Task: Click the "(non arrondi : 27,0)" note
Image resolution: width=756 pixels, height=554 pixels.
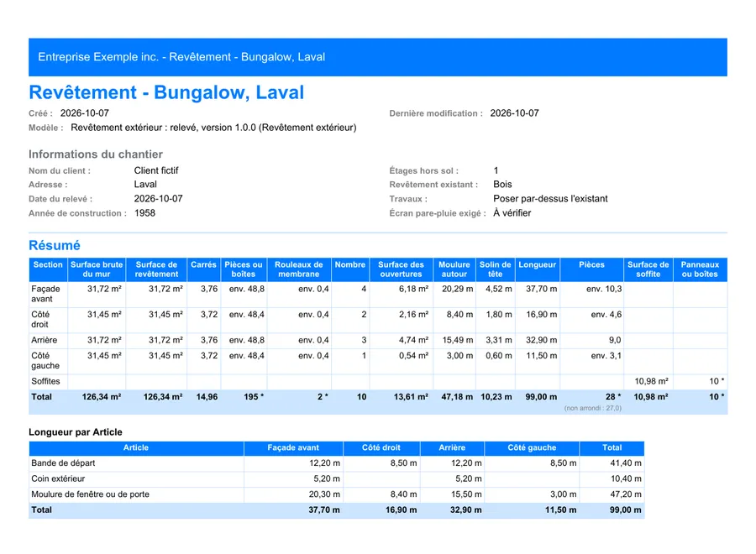Action: coord(593,408)
